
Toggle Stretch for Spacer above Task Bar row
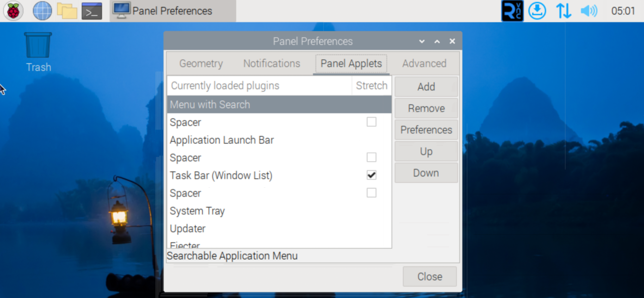coord(372,158)
